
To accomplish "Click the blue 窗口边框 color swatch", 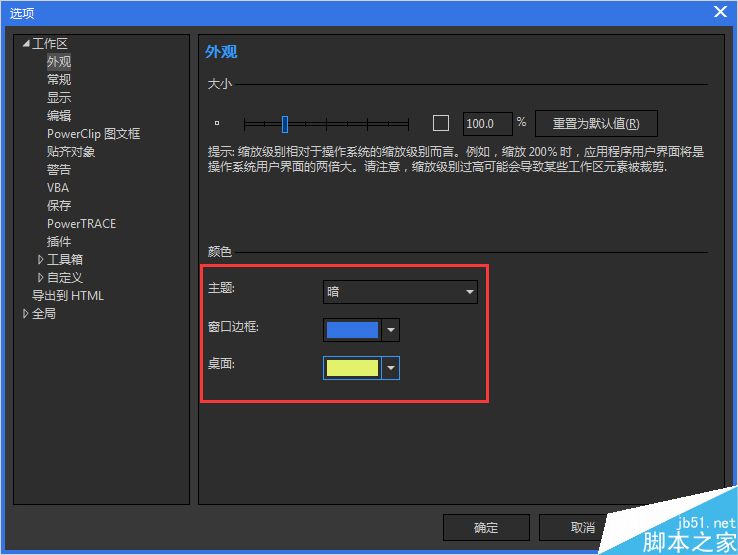I will 353,330.
